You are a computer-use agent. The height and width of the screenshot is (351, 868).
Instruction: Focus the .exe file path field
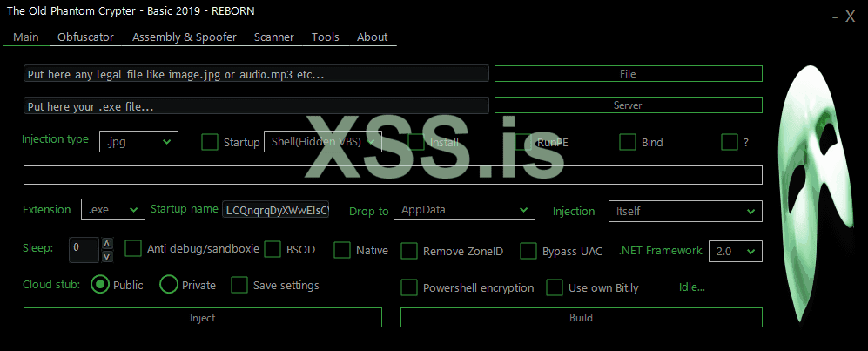tap(256, 105)
